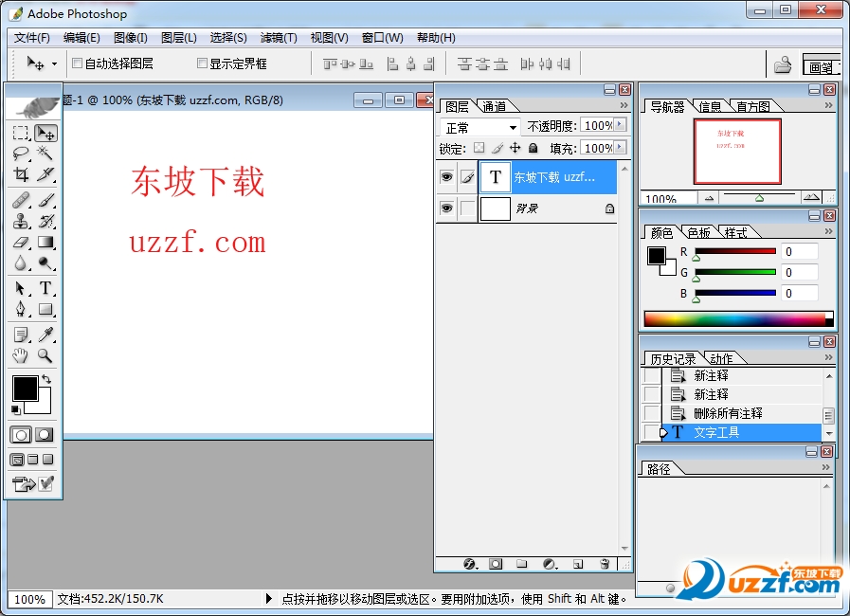
Task: Select the Magic Wand tool
Action: pyautogui.click(x=46, y=154)
